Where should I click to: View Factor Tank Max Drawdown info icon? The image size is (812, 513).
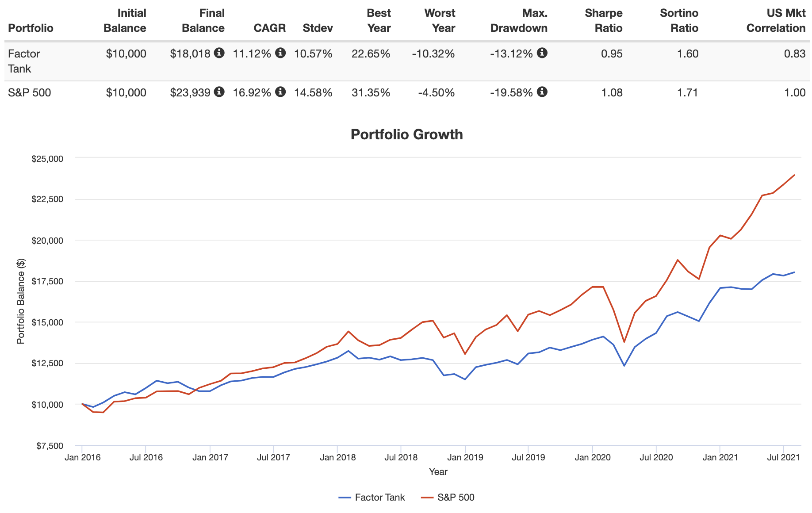click(x=543, y=54)
